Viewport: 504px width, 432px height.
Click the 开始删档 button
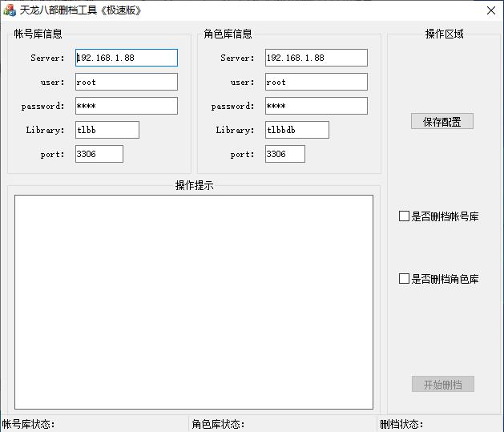(x=442, y=385)
